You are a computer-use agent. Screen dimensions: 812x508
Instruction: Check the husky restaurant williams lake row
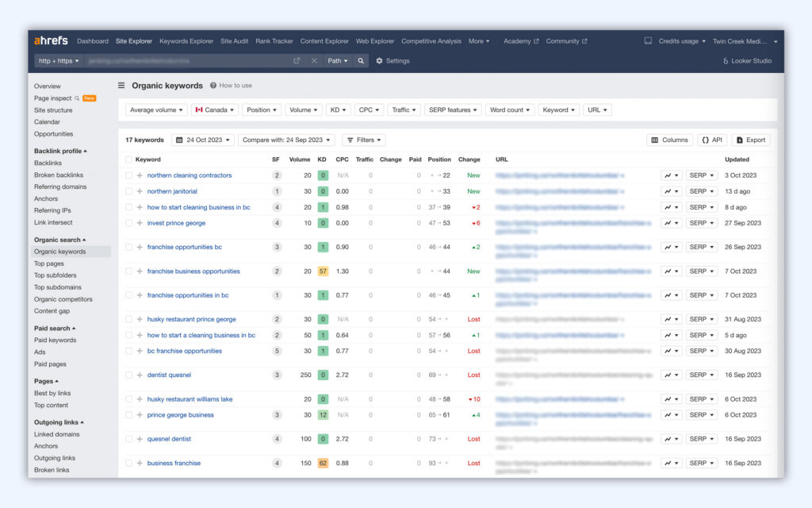pyautogui.click(x=128, y=399)
